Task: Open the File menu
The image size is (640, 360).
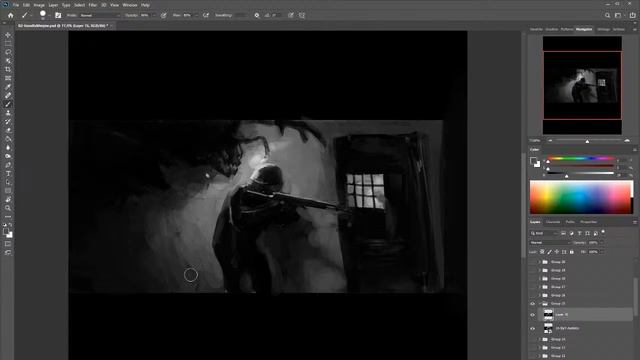Action: pyautogui.click(x=16, y=5)
